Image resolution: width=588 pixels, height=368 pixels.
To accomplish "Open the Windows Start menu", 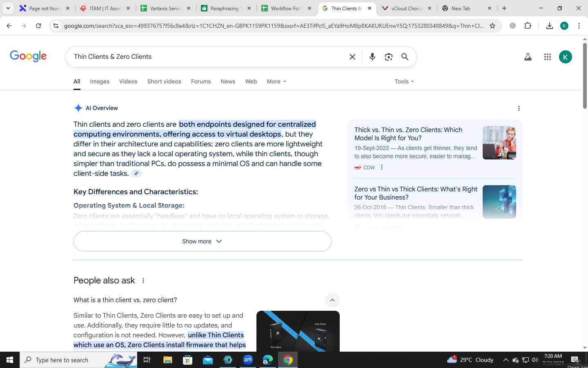I will point(10,360).
